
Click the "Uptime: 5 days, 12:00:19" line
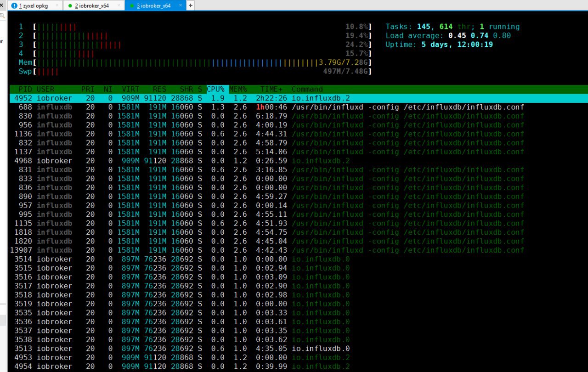[439, 45]
